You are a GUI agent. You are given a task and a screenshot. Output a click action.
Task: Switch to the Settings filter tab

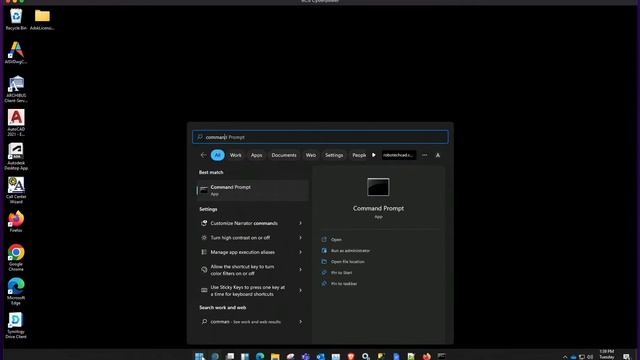pos(334,155)
